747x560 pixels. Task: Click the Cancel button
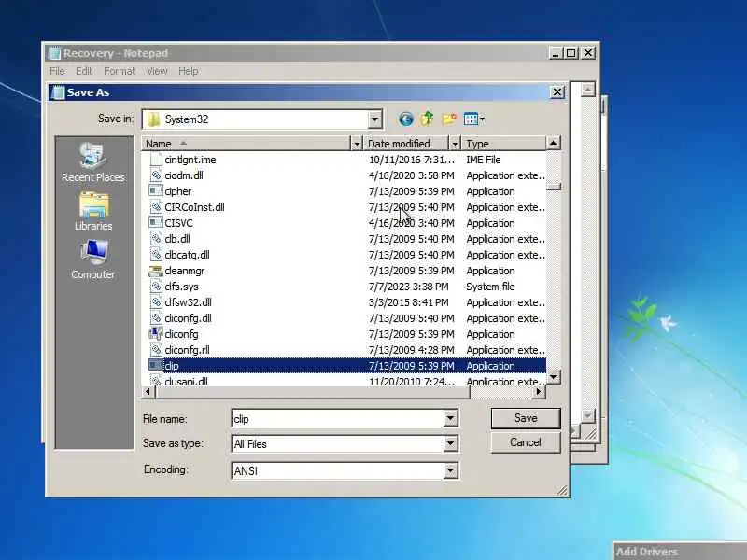(x=526, y=442)
